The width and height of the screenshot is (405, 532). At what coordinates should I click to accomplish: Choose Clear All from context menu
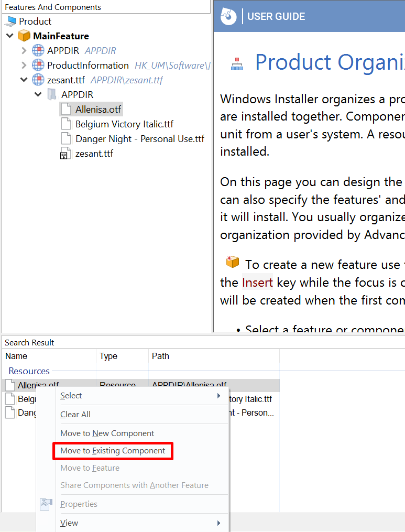coord(75,415)
